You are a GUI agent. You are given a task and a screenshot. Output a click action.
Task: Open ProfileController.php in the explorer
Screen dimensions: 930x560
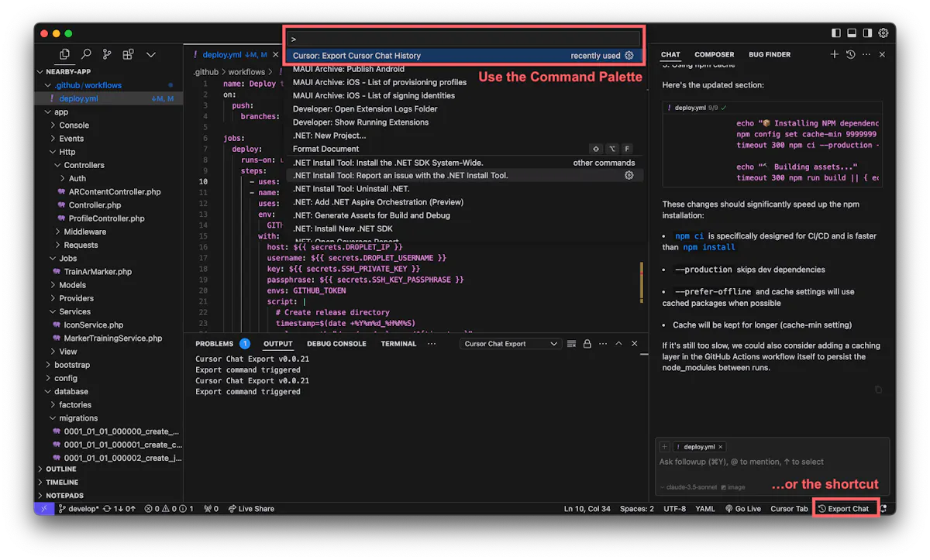(x=107, y=218)
